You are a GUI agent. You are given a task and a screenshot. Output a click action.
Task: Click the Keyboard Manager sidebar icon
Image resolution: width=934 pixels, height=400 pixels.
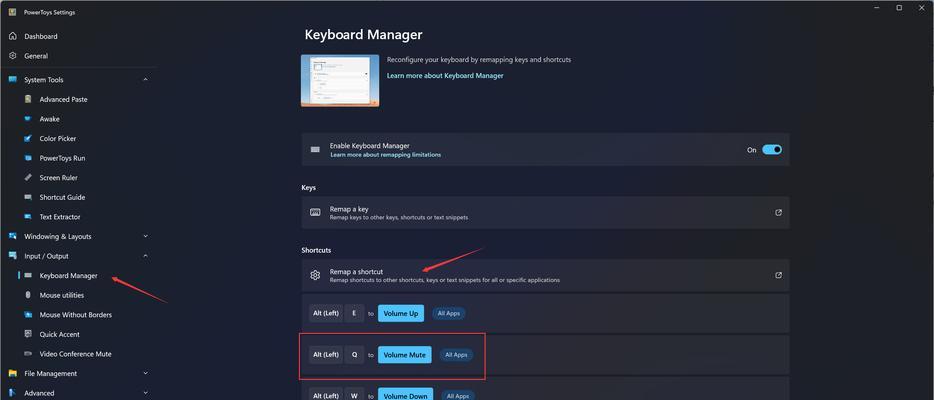pos(28,276)
